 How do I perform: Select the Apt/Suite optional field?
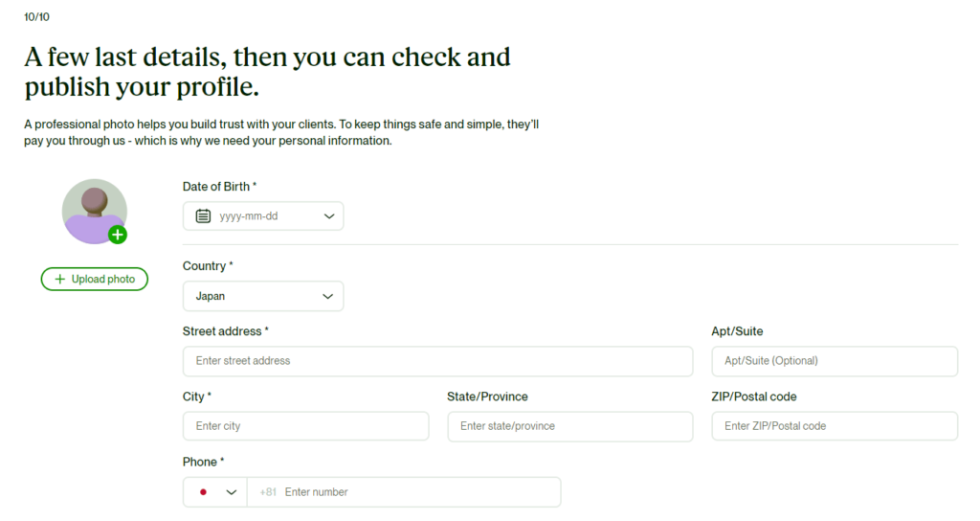835,361
